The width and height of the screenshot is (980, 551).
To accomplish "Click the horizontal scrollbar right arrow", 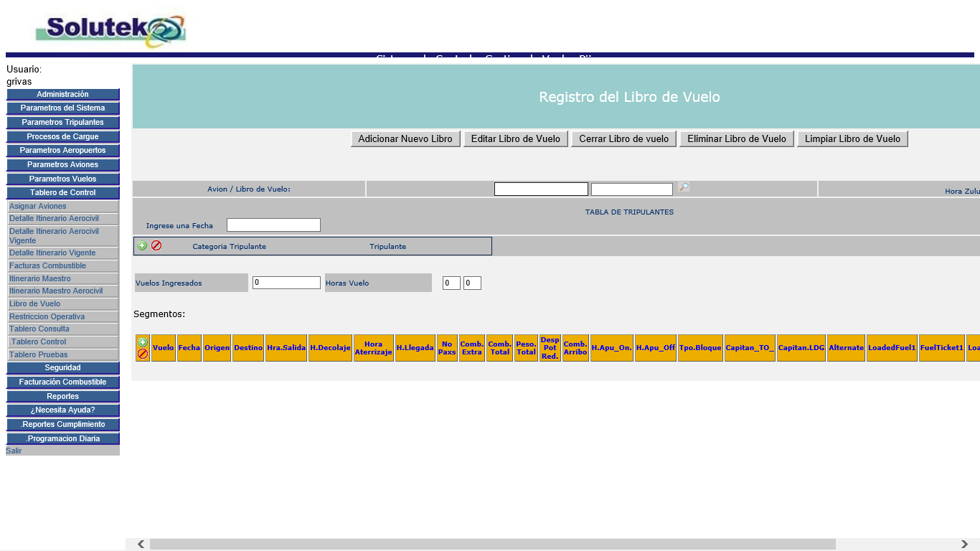I will pos(965,545).
